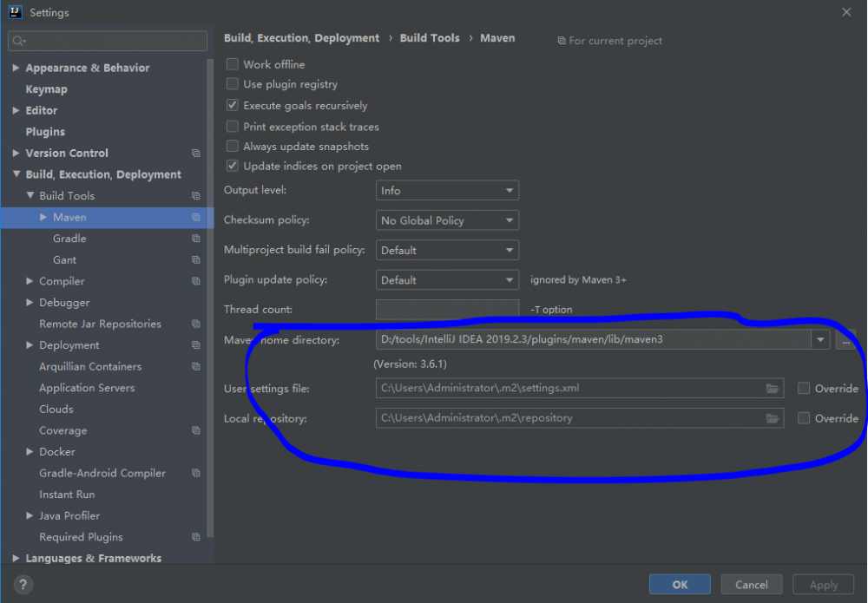
Task: Click Build, Execution, Deployment in the breadcrumb
Action: coord(302,38)
